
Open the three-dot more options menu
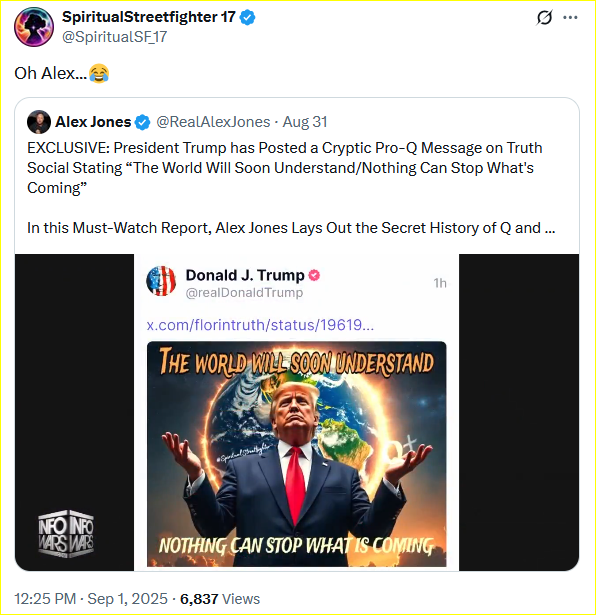tap(570, 18)
